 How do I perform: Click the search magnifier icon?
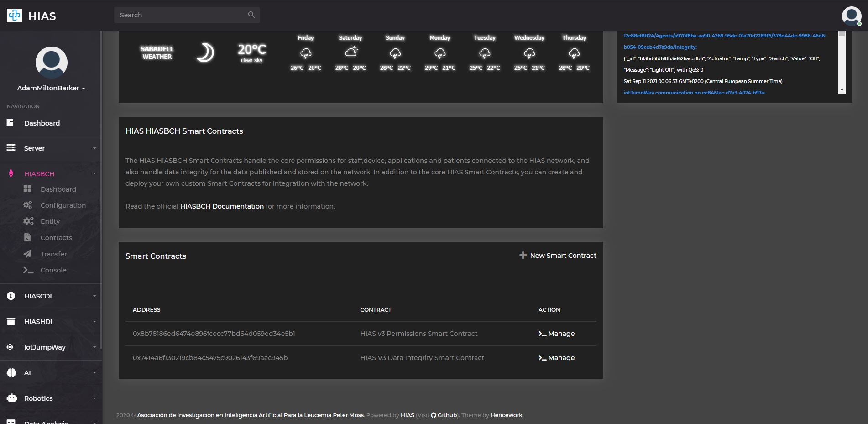point(251,15)
